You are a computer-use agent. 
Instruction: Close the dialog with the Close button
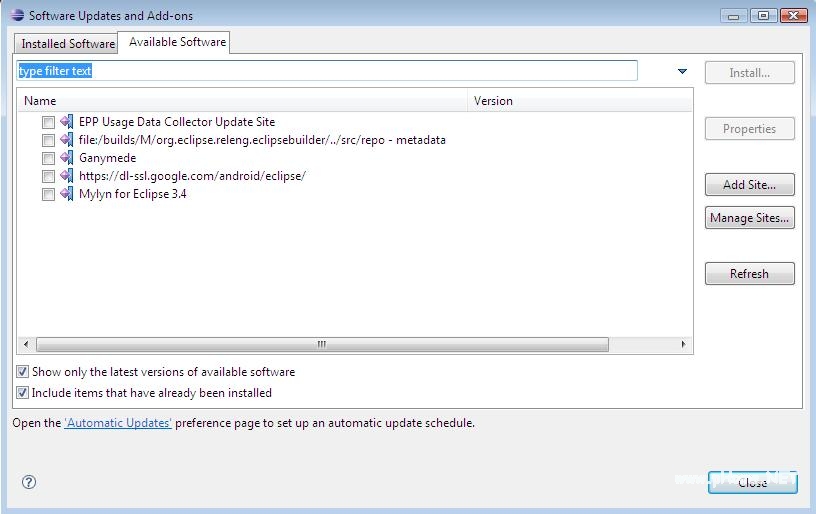tap(753, 482)
